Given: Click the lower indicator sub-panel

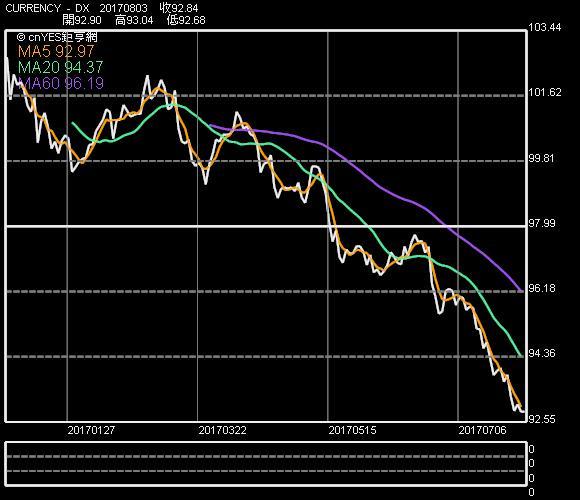Looking at the screenshot, I should click(x=266, y=463).
